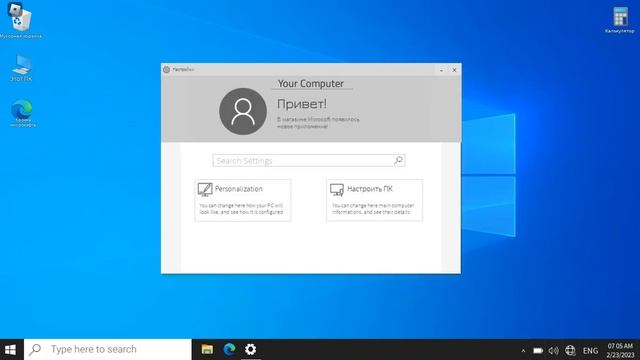640x360 pixels.
Task: Click the Settings gear on the taskbar
Action: (x=250, y=349)
